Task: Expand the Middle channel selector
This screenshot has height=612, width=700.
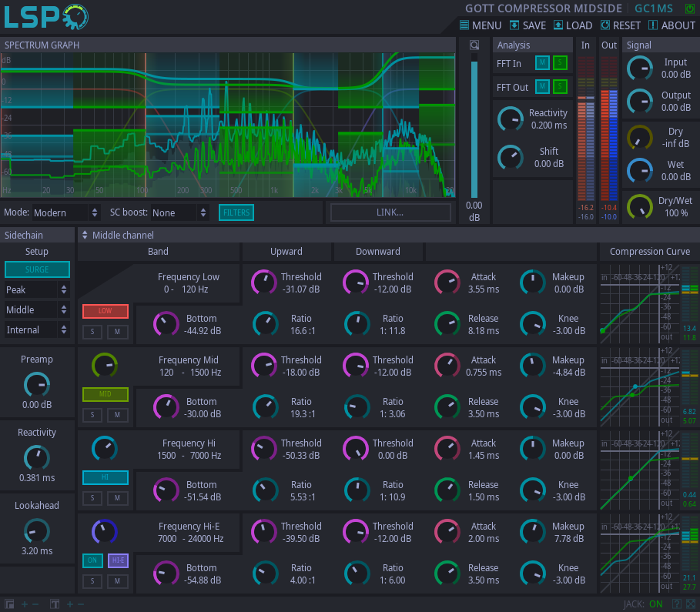Action: tap(118, 236)
